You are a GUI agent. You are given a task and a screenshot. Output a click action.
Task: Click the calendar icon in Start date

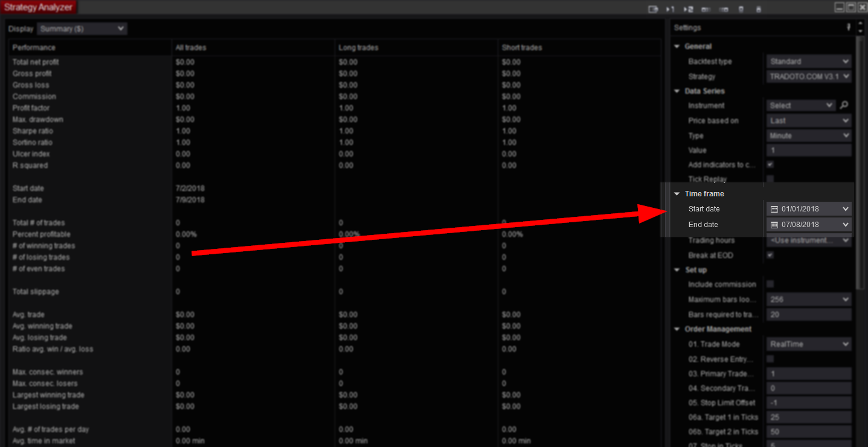coord(774,209)
